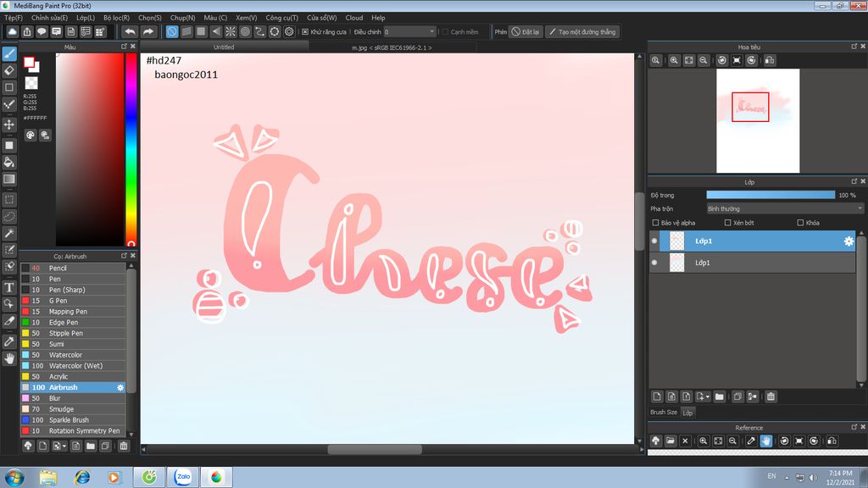
Task: Select the Magic Wand tool
Action: click(9, 233)
